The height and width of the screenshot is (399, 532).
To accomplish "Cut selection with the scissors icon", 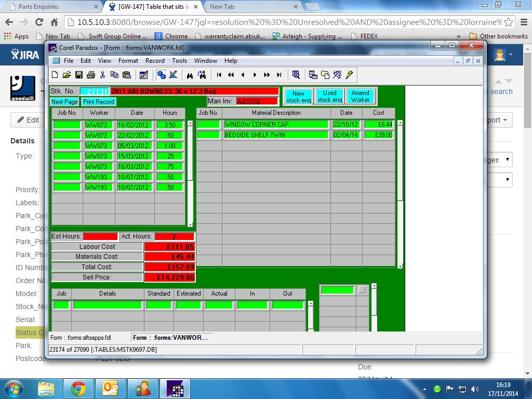I will pyautogui.click(x=103, y=75).
